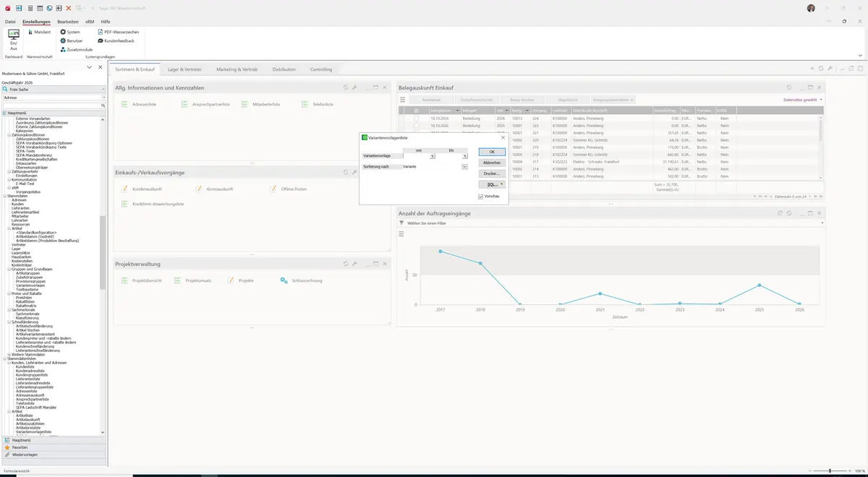Check the first Bestellung row checkbox
868x477 pixels.
coord(416,118)
